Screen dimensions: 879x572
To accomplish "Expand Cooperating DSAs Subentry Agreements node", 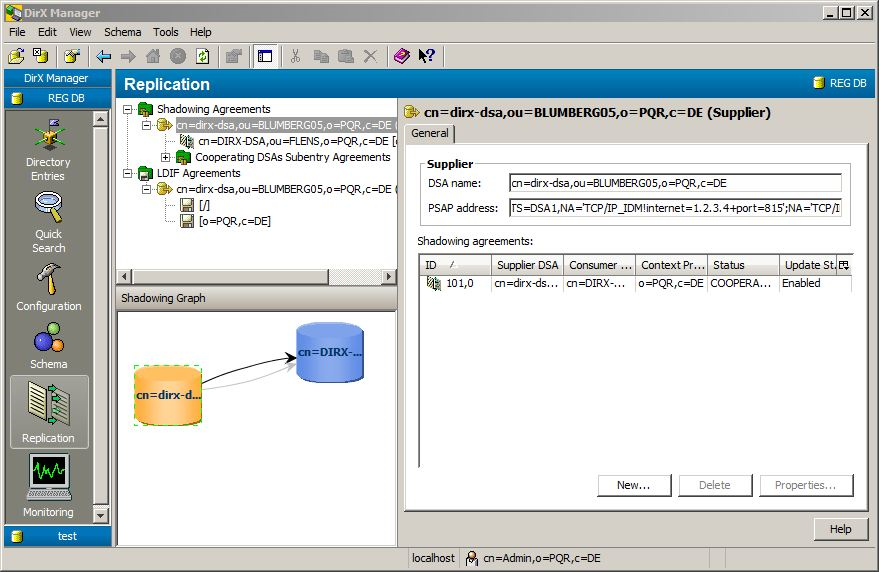I will 166,157.
